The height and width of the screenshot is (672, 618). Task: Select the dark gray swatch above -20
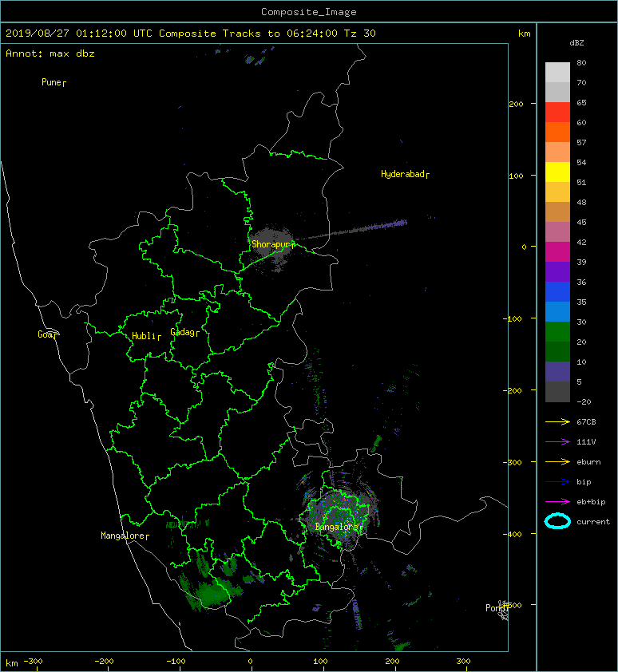coord(557,391)
